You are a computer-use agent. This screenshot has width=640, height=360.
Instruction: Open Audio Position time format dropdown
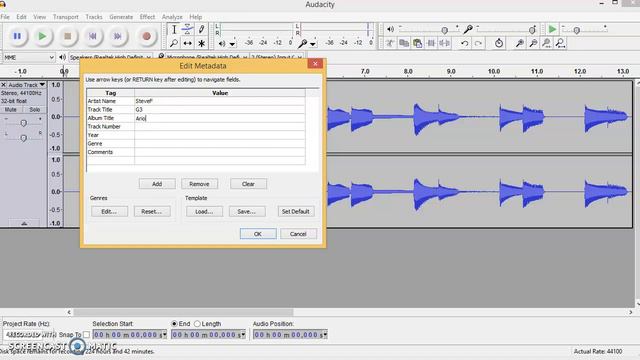[325, 335]
